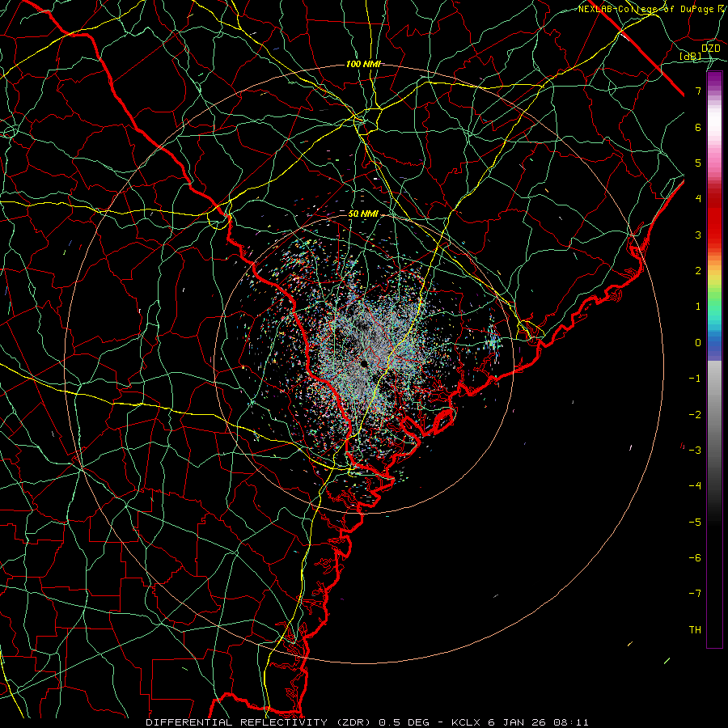
Task: Click the "[dB]" unit label
Action: tap(691, 57)
